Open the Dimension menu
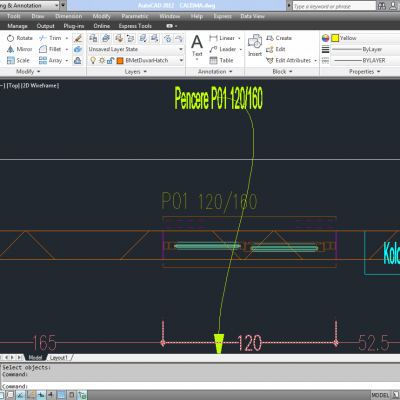Screen dimensions: 400x400 (x=69, y=16)
